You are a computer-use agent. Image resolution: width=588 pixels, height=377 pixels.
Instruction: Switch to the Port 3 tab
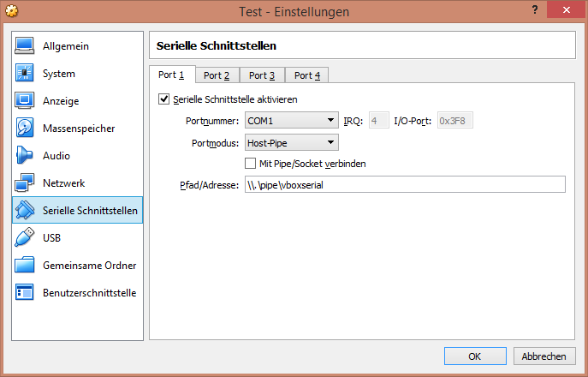262,75
